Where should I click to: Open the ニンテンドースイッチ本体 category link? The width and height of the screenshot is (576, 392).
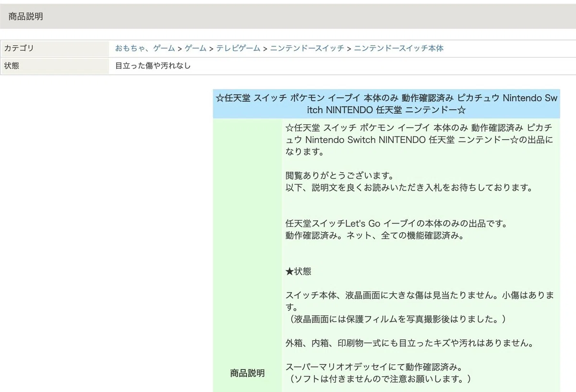pyautogui.click(x=399, y=48)
